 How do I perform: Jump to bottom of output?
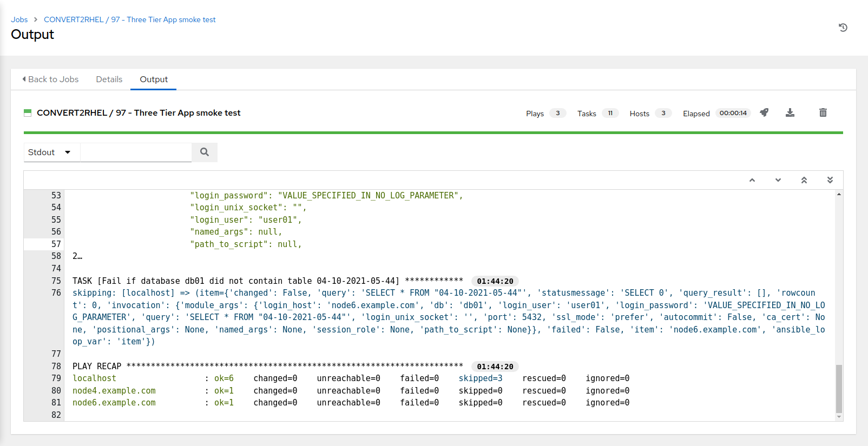(x=830, y=180)
